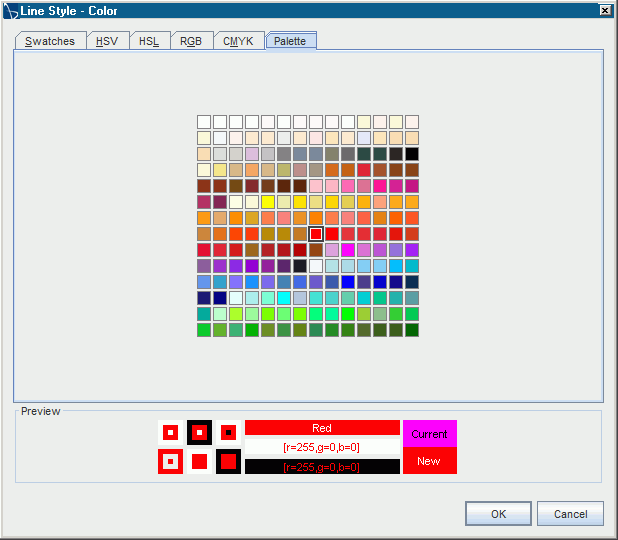Pick the orange swatch starting the seventh row

tap(204, 218)
